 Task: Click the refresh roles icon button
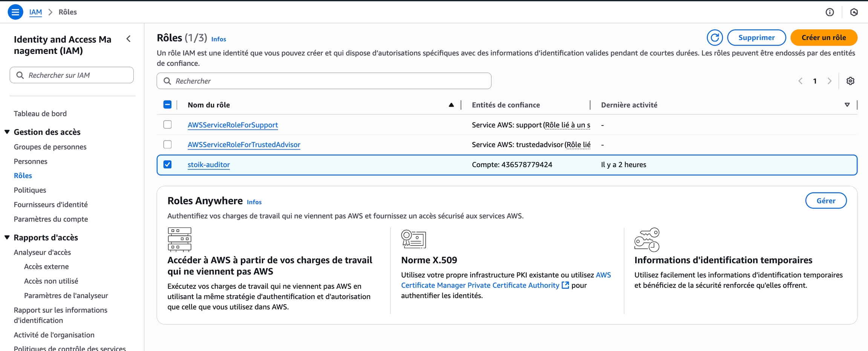(x=714, y=38)
